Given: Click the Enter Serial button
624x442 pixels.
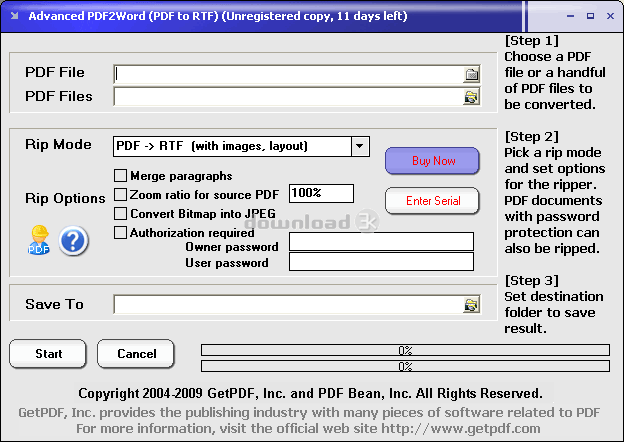Looking at the screenshot, I should 432,201.
